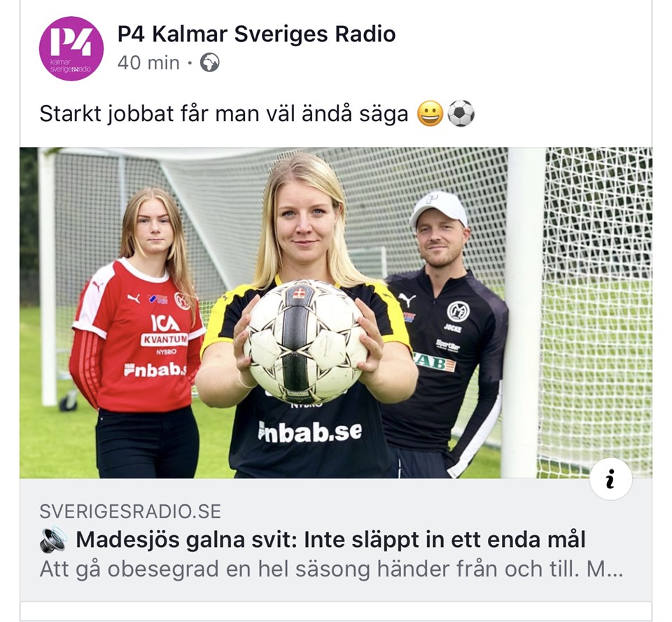The height and width of the screenshot is (622, 672).
Task: Click the smiling face emoji in the post
Action: [x=430, y=113]
